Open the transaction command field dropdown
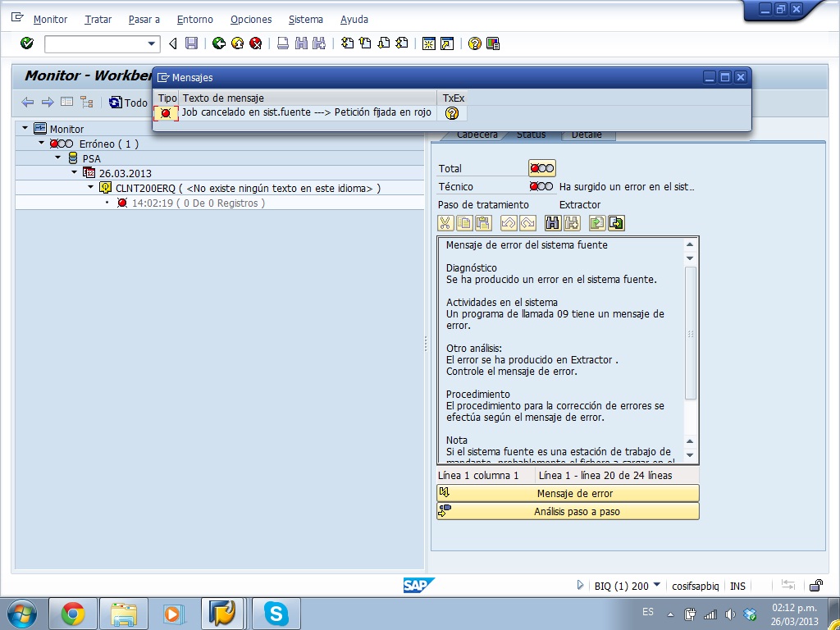Screen dimensions: 840x630 click(x=152, y=43)
